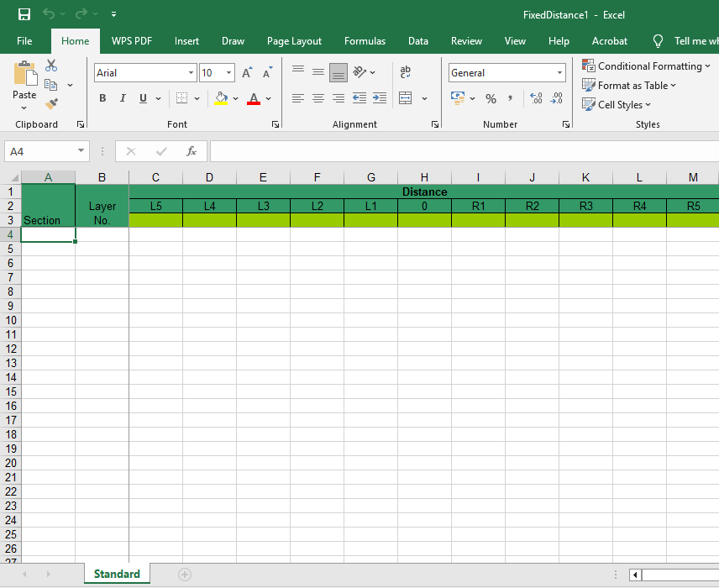Screen dimensions: 719x588
Task: Select Middle Align icon
Action: [x=318, y=72]
